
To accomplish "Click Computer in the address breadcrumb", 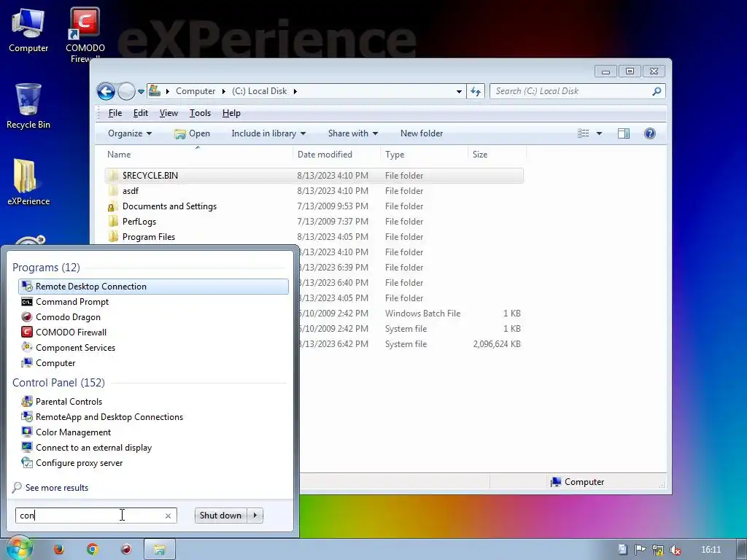I will click(196, 91).
